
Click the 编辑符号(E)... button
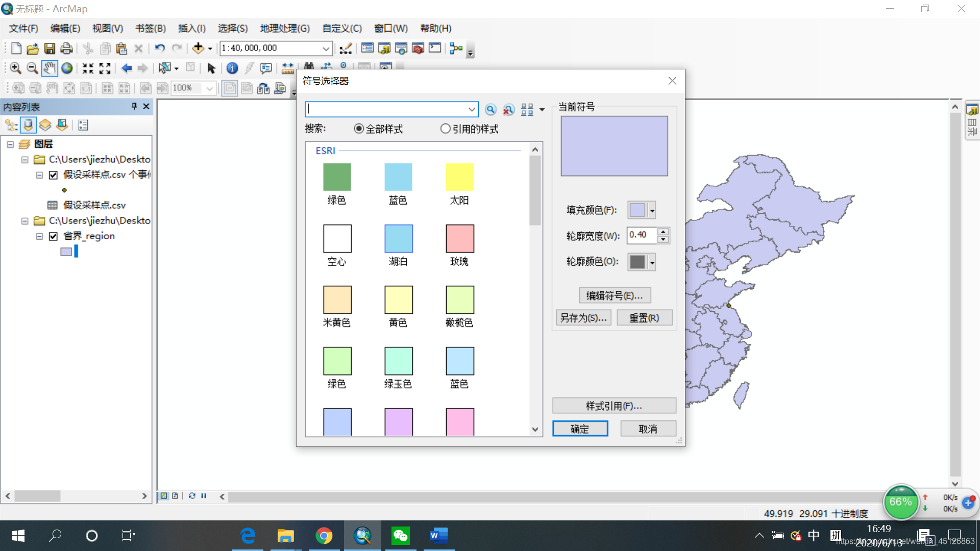[615, 295]
